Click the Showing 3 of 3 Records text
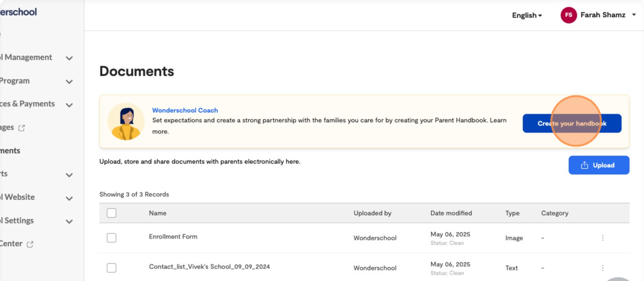 (134, 194)
